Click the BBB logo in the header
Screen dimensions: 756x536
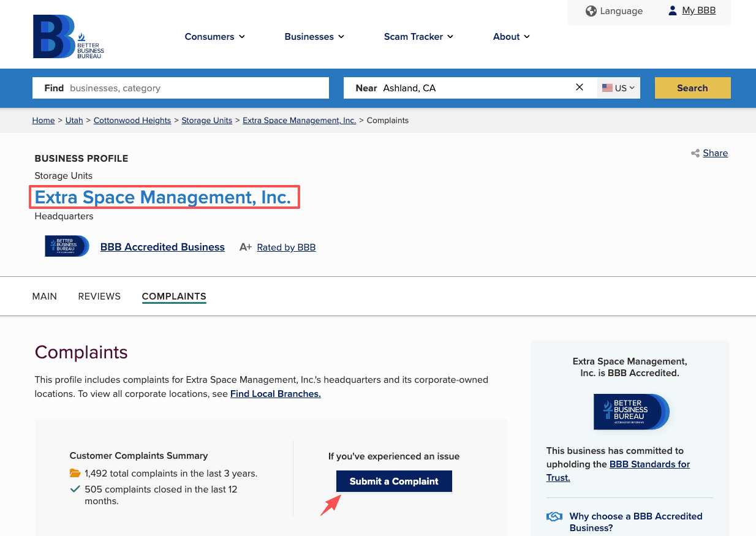pyautogui.click(x=68, y=36)
